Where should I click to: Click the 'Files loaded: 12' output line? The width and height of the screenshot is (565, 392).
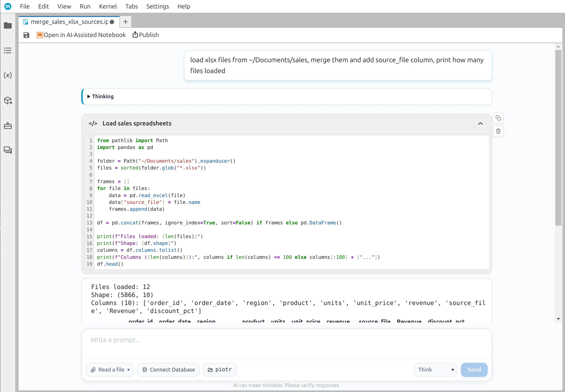pyautogui.click(x=120, y=287)
